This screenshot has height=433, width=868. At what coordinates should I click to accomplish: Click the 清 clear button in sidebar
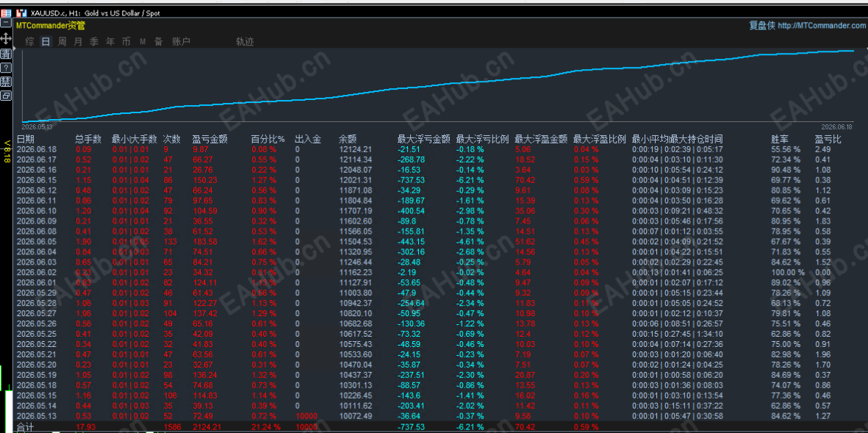[6, 54]
